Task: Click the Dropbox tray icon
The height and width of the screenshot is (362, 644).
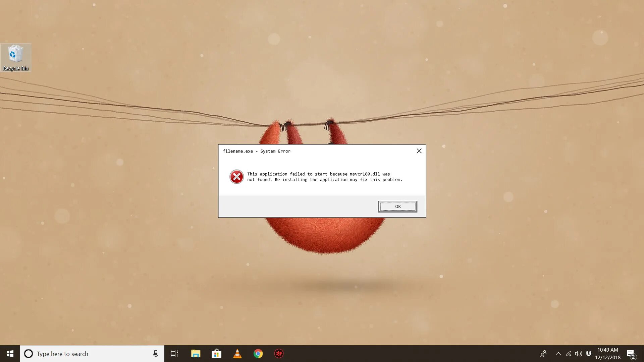Action: pos(589,354)
